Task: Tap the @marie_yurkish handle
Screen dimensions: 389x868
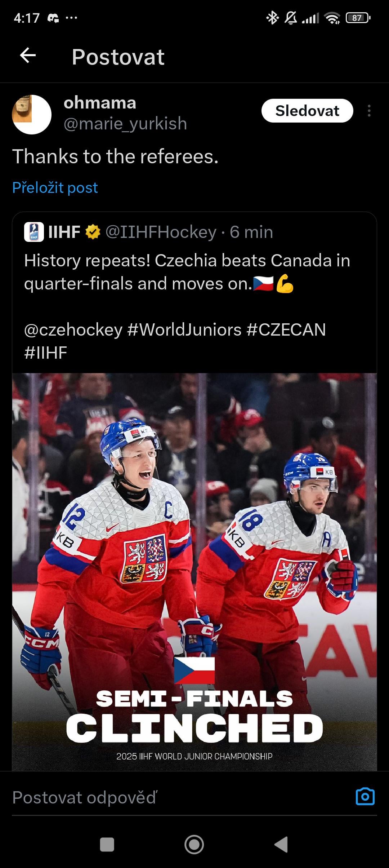Action: click(x=125, y=124)
